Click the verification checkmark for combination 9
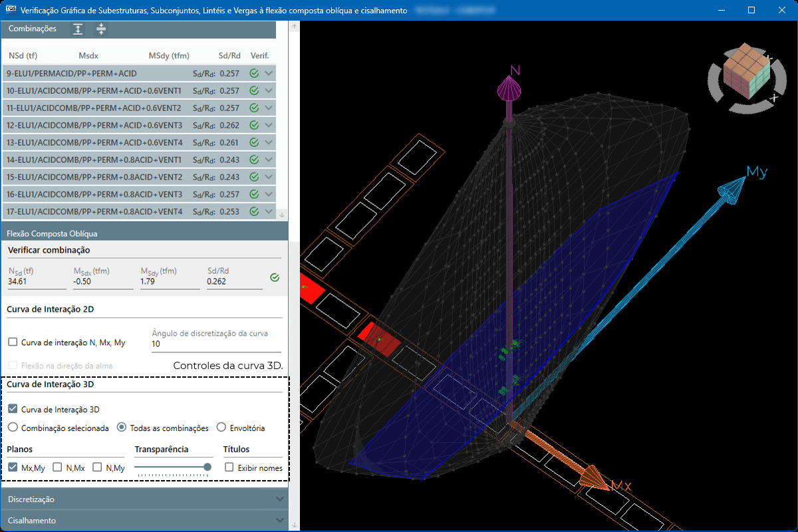Screen dimensions: 798x532 pos(254,74)
